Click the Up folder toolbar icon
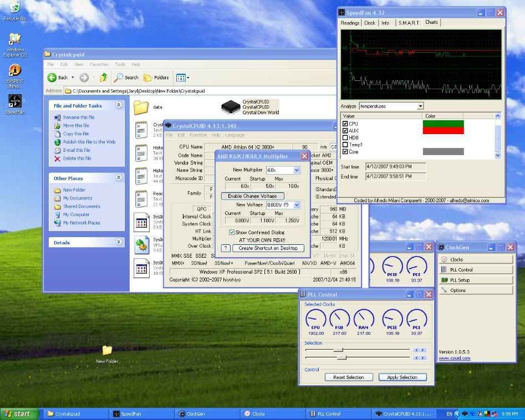Image resolution: width=525 pixels, height=420 pixels. (103, 78)
